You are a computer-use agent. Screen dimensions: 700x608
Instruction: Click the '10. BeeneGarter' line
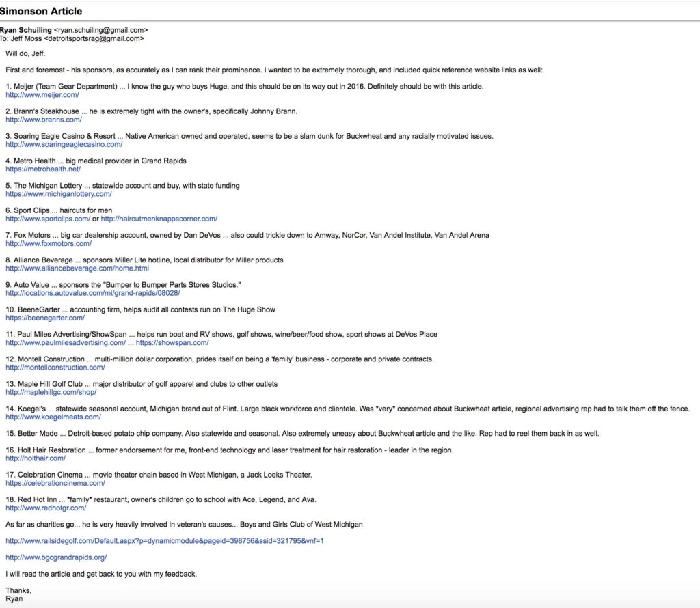140,309
